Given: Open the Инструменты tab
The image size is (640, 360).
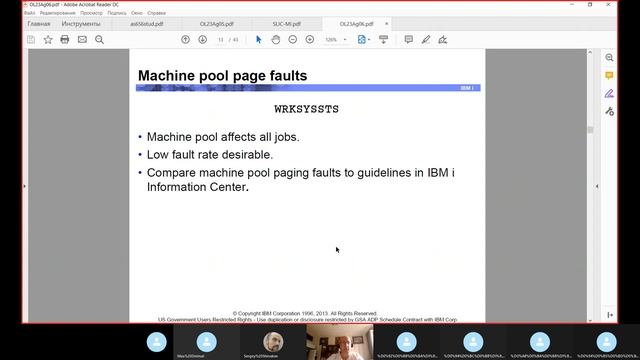Looking at the screenshot, I should [x=81, y=24].
